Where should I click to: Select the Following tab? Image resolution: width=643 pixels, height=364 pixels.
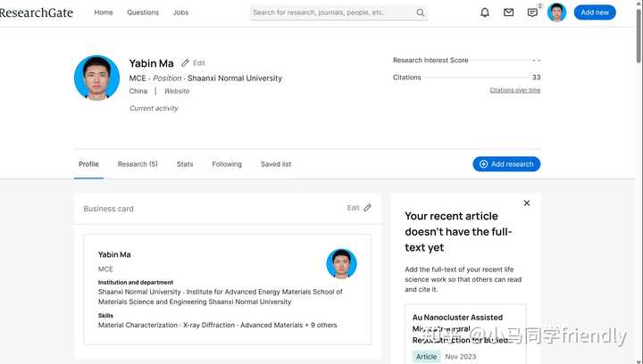pos(227,164)
